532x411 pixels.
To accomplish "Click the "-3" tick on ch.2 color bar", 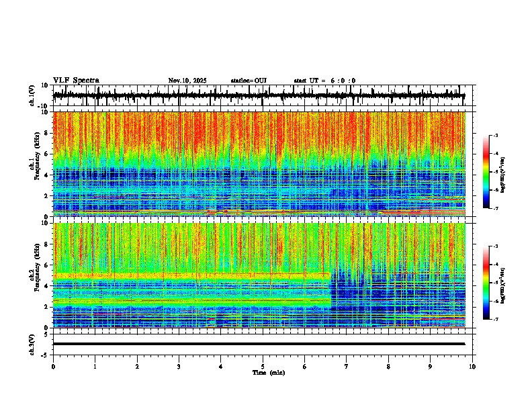I will 496,246.
